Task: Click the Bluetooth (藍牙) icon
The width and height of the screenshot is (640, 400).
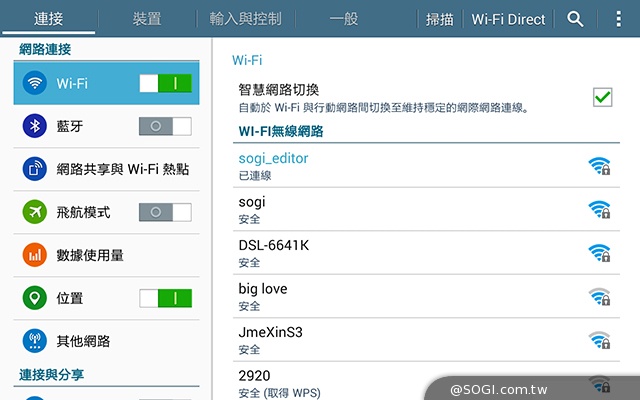Action: pyautogui.click(x=35, y=126)
